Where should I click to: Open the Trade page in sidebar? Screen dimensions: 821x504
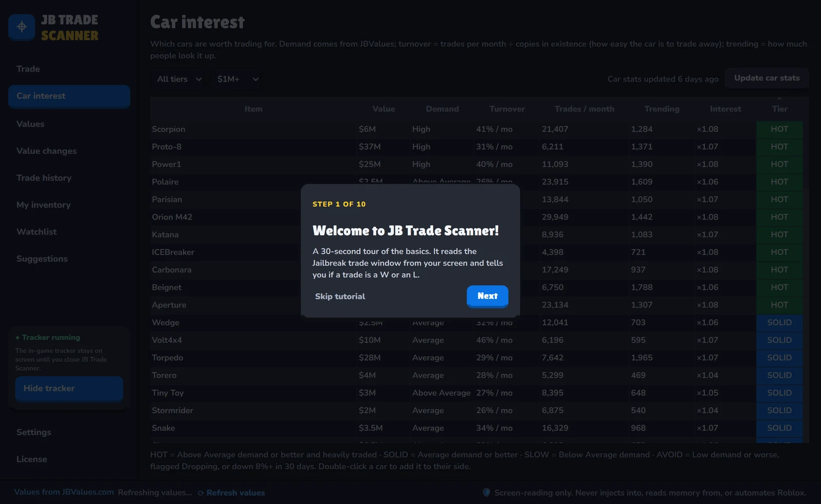point(69,69)
